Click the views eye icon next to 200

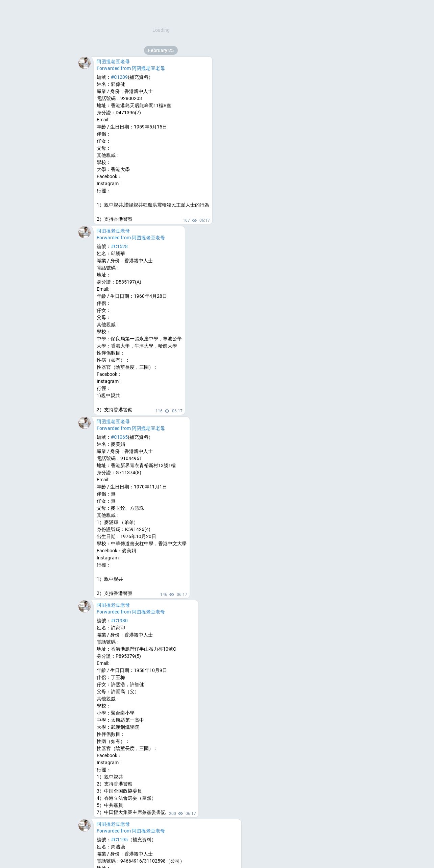click(x=180, y=814)
